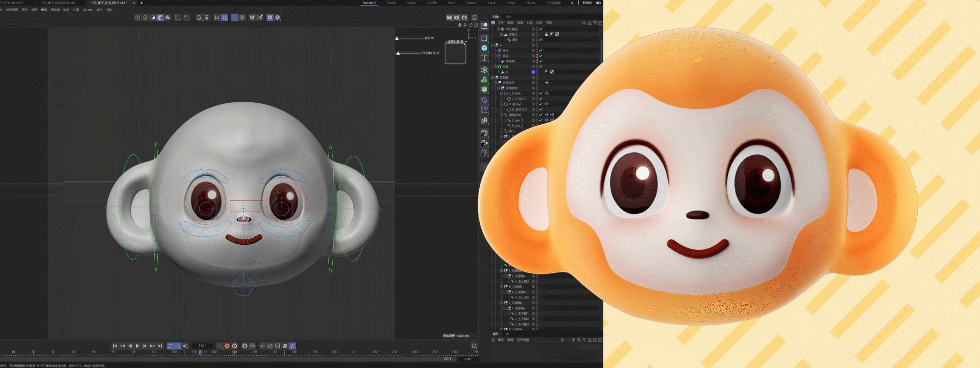Toggle enable checkmark on 延迟 row
Screen dimensions: 980x368
tap(541, 51)
